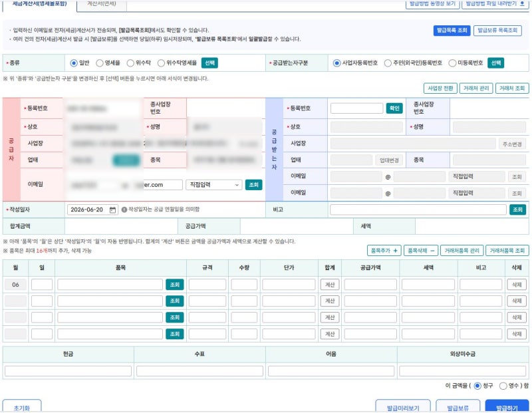Click 업태변경 button in recipient section

(x=389, y=160)
